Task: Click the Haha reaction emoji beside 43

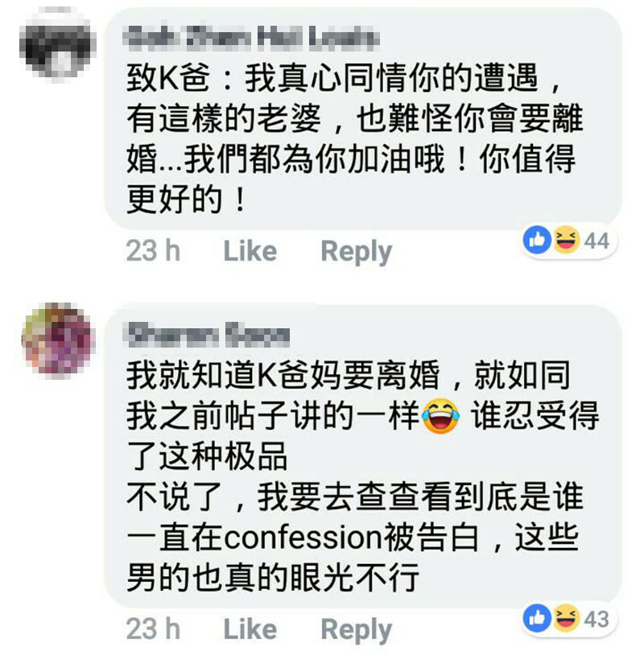Action: (566, 618)
